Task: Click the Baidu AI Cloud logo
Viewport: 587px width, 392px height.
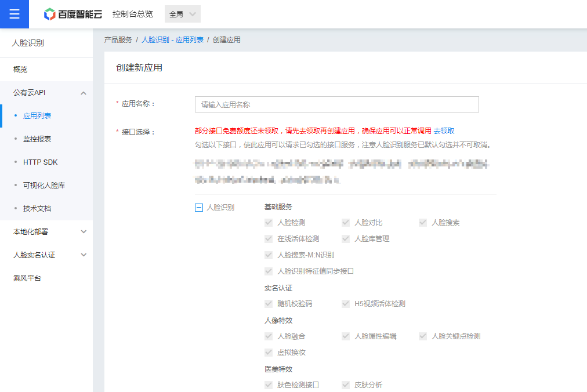Action: point(73,14)
